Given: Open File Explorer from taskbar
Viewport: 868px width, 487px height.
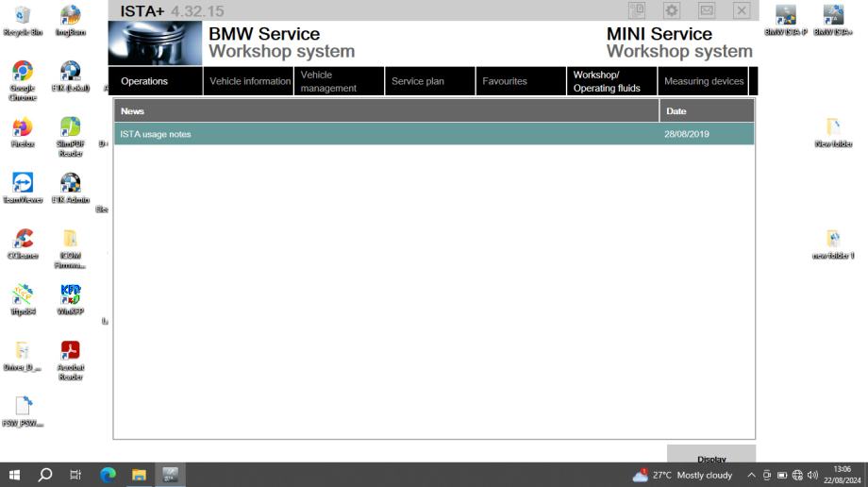Looking at the screenshot, I should (139, 475).
